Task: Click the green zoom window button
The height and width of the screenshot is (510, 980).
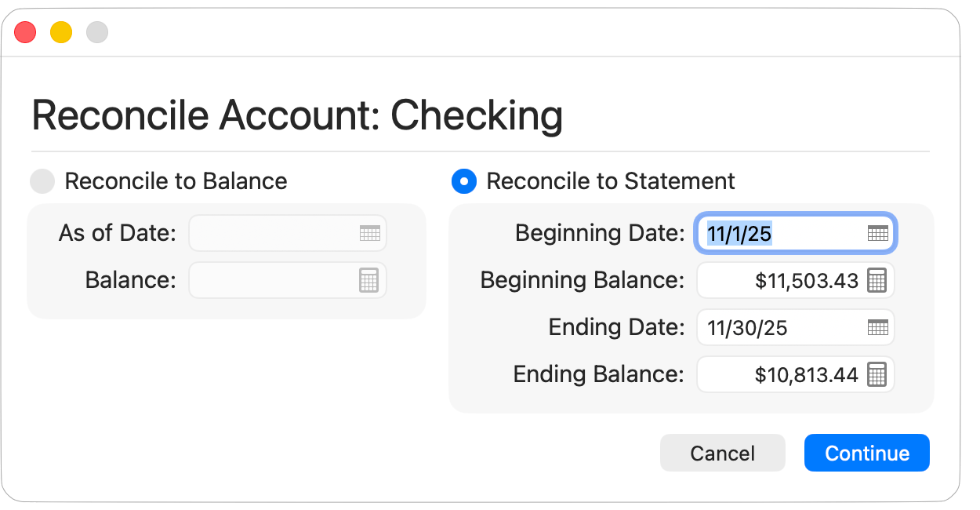Action: click(x=96, y=32)
